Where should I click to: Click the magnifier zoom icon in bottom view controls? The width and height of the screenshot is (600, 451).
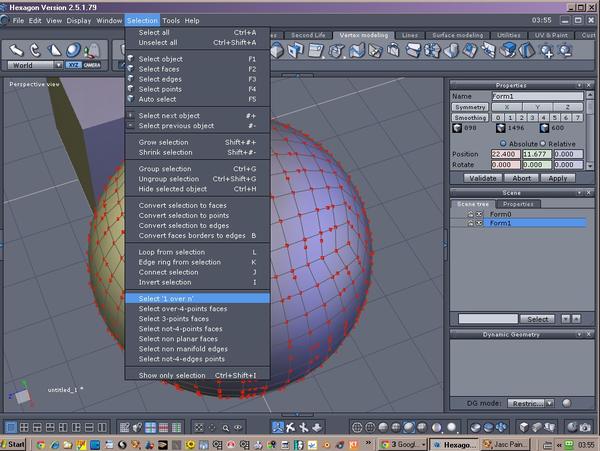pos(226,428)
